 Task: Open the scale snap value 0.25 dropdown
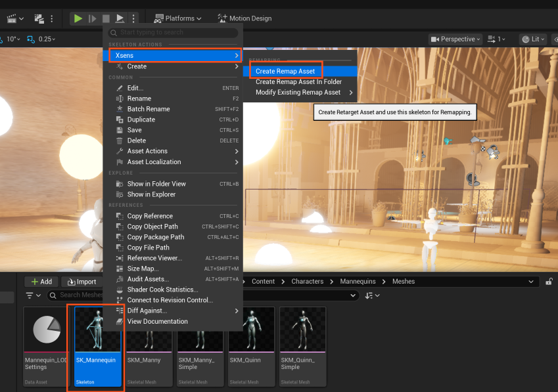(47, 39)
